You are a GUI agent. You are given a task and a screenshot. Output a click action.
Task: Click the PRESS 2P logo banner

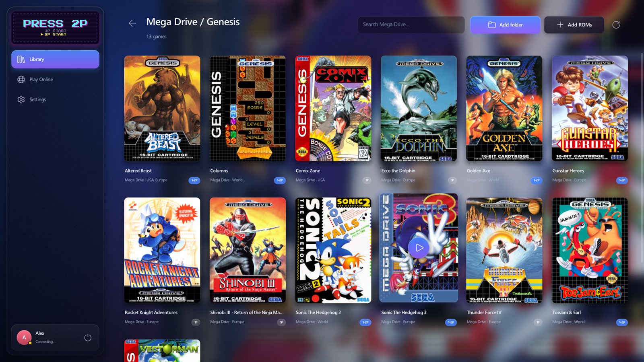point(55,28)
